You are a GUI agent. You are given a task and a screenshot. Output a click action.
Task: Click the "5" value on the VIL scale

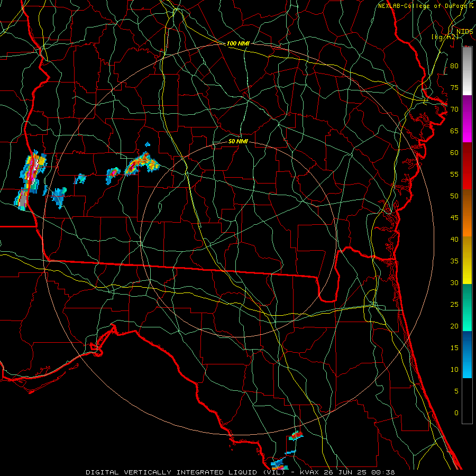click(456, 391)
